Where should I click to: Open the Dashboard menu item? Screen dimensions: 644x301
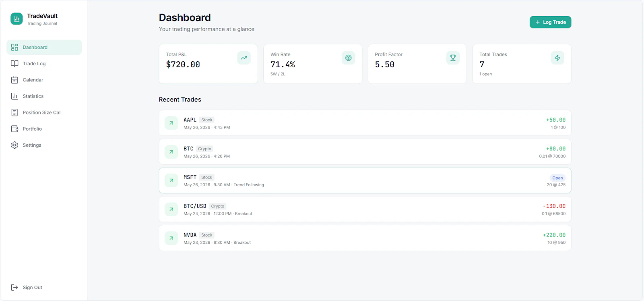click(x=44, y=47)
